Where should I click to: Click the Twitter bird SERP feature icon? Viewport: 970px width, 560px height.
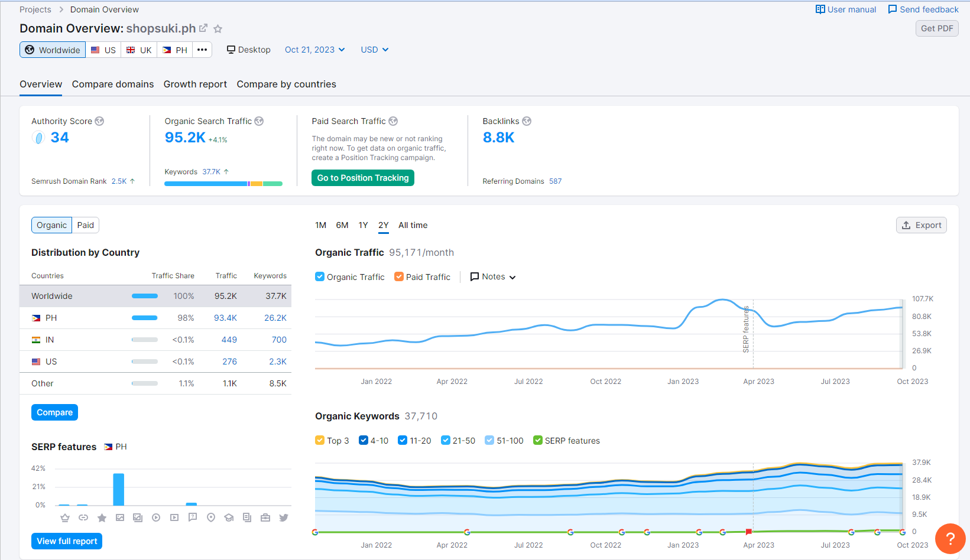coord(284,517)
